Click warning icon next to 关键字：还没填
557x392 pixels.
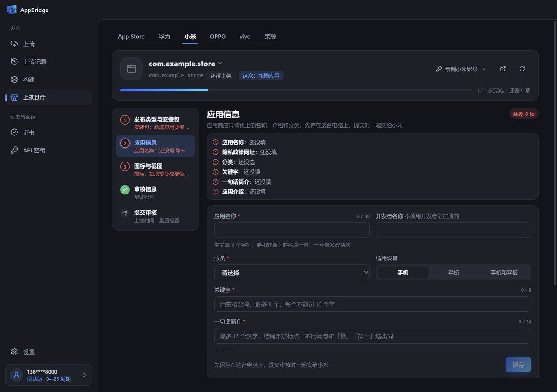point(216,172)
